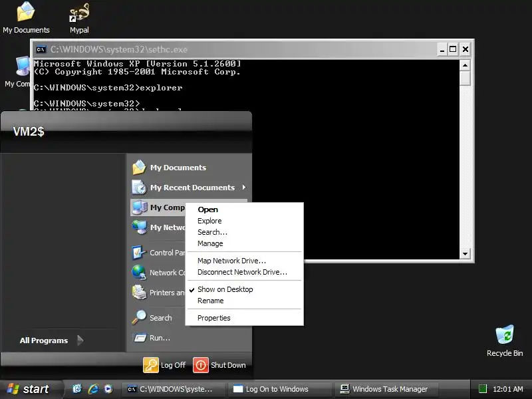Open My Documents in Start menu
This screenshot has height=399, width=532.
point(188,168)
